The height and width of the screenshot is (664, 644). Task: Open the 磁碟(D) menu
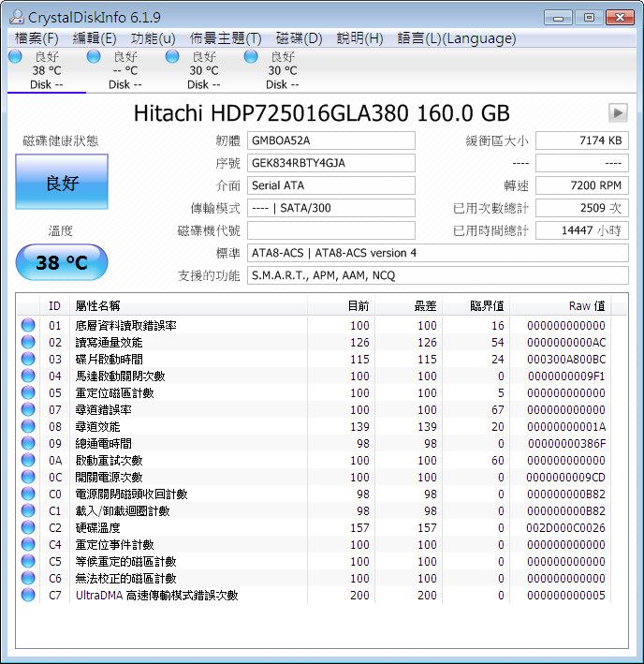pyautogui.click(x=299, y=38)
